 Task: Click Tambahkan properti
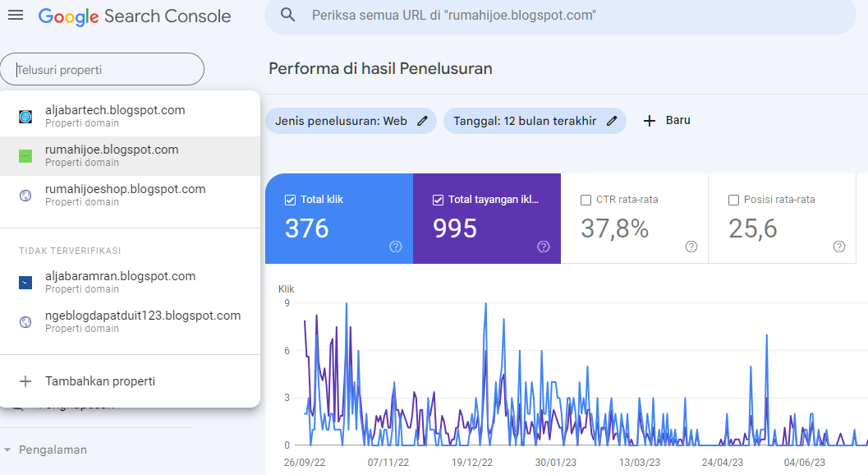coord(130,381)
